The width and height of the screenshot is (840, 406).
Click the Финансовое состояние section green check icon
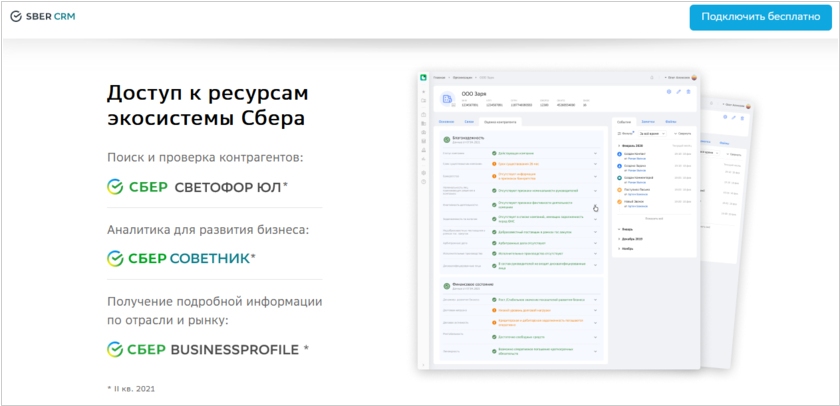point(446,285)
